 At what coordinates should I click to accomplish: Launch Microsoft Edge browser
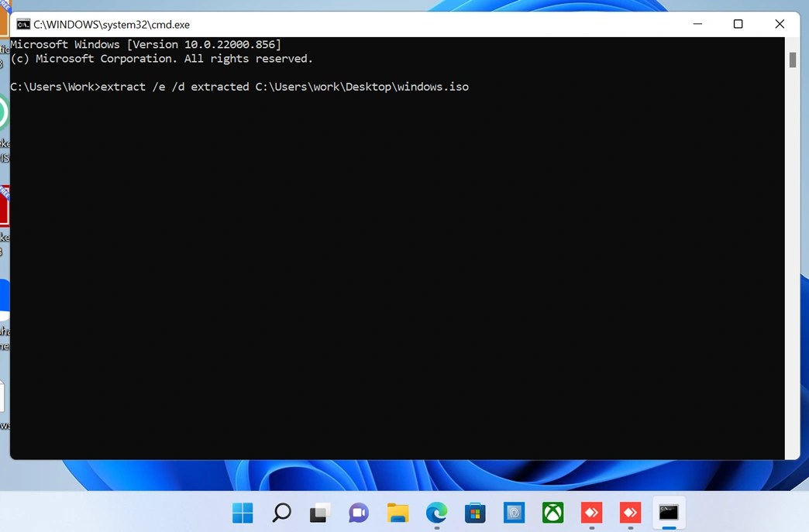[x=436, y=513]
